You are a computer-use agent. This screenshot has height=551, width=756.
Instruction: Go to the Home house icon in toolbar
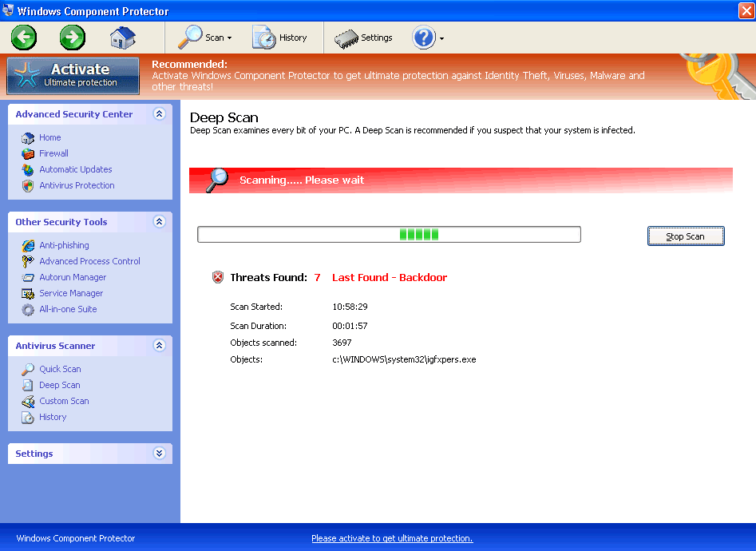pos(122,38)
